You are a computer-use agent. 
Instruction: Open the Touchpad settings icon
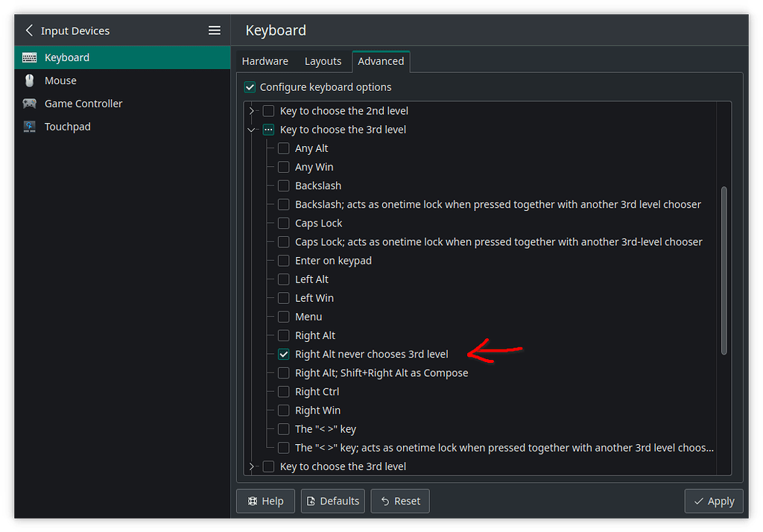(x=28, y=126)
